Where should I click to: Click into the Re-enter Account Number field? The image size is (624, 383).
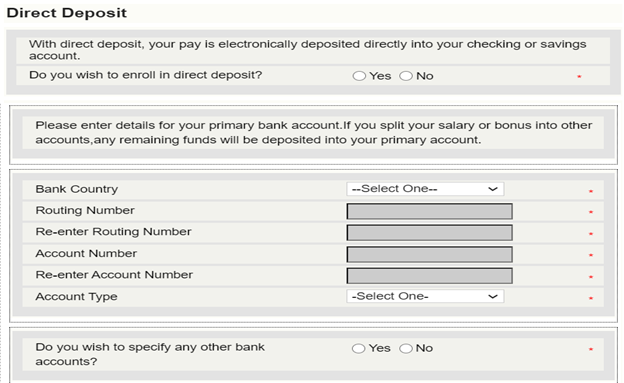[x=429, y=276]
